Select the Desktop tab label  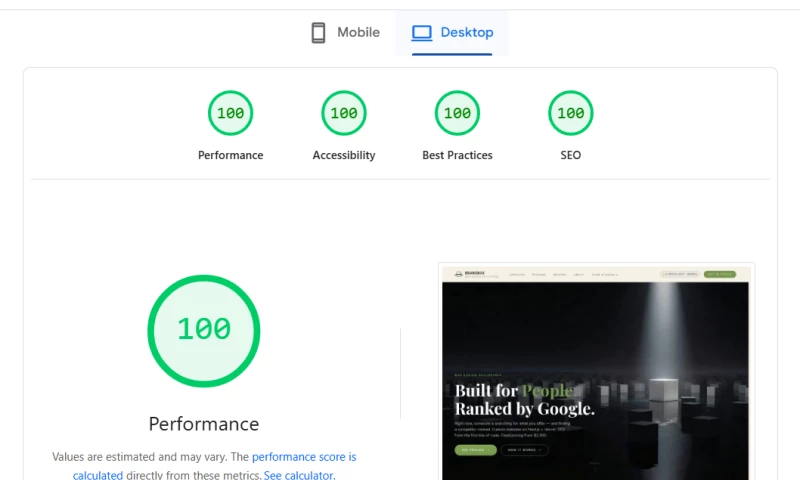[467, 32]
